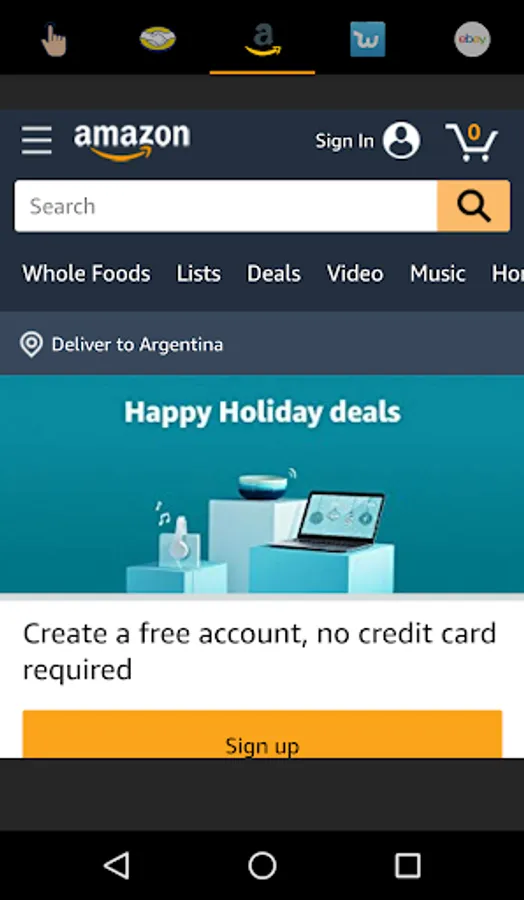Open Whole Foods in navigation bar
524x900 pixels.
(x=86, y=273)
